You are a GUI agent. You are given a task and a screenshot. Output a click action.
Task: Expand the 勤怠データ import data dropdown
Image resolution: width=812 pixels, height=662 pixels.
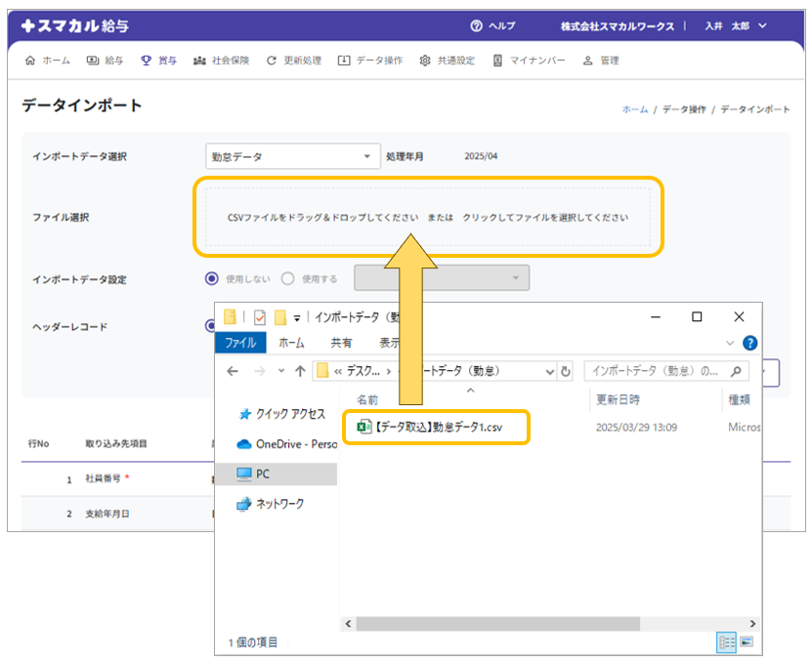pyautogui.click(x=292, y=156)
